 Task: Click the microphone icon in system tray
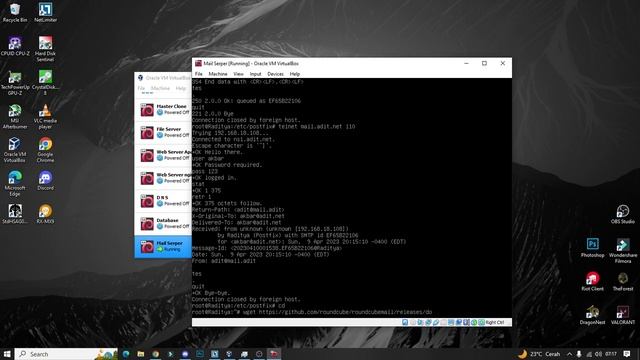[x=579, y=354]
